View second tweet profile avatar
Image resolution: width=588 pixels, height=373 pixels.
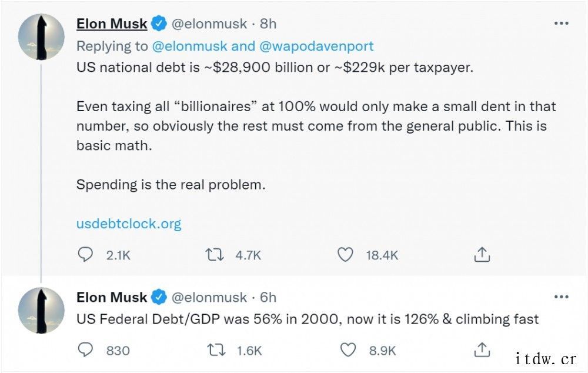click(41, 310)
